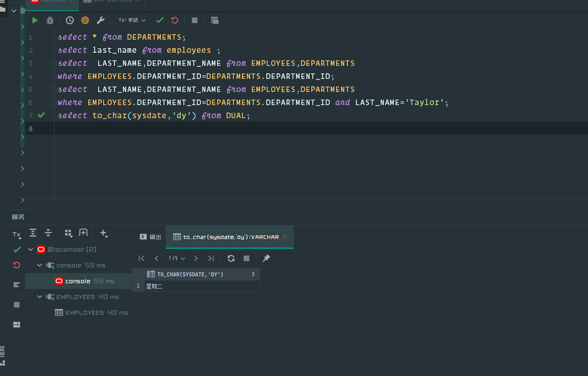Collapse all nodes in the Services tree
Screen dimensions: 588x376
[48, 233]
